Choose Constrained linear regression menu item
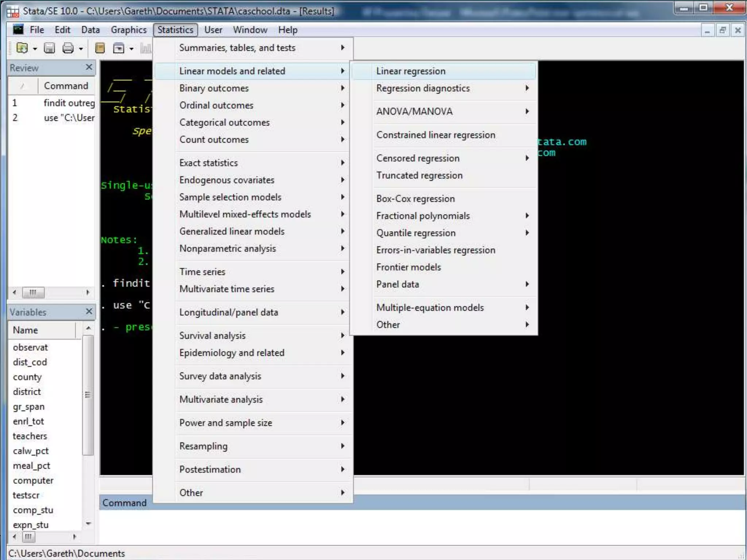 (x=436, y=135)
